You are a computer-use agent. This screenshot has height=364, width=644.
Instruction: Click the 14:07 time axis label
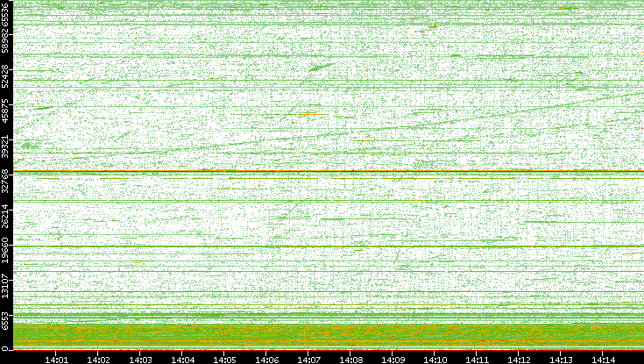(x=308, y=360)
